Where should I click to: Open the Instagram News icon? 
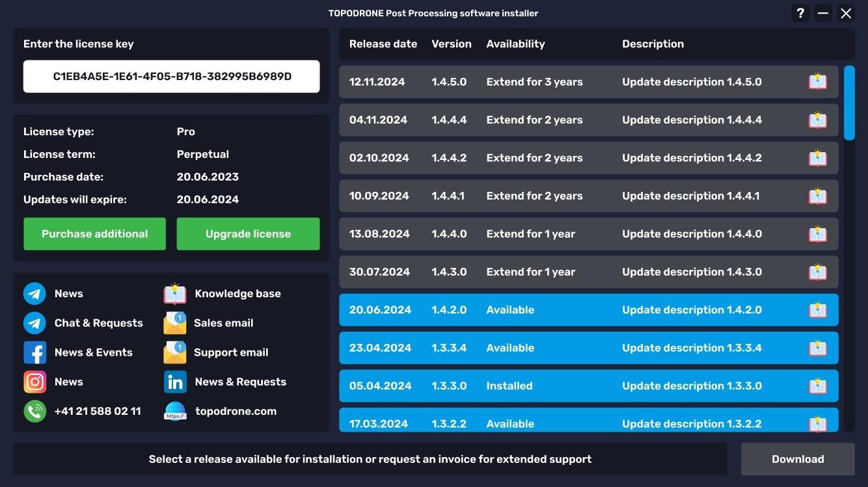[x=34, y=382]
